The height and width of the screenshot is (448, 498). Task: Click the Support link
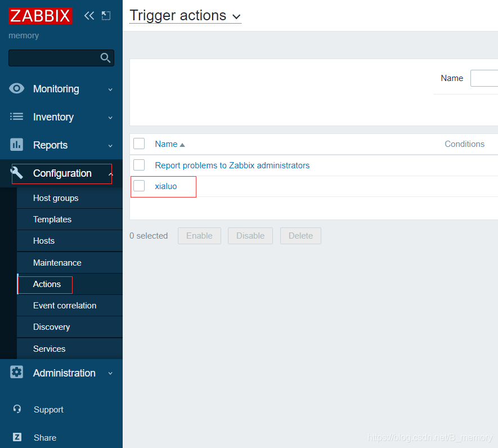pos(48,410)
